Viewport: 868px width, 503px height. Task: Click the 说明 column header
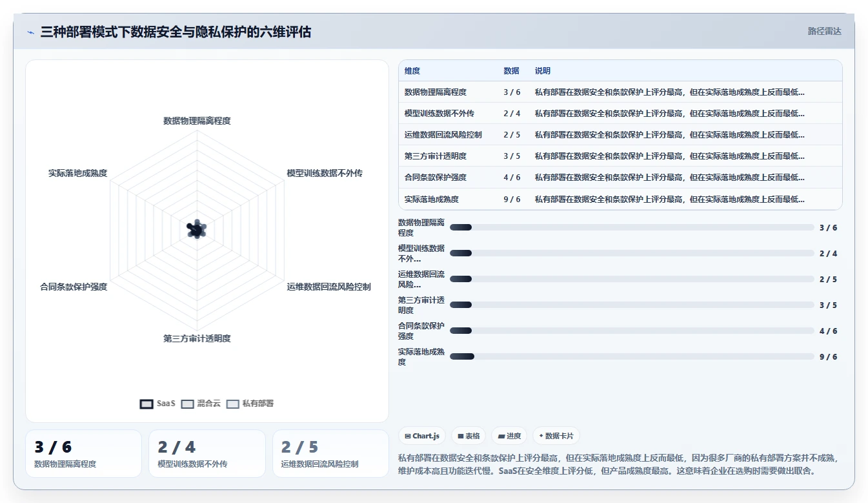[x=543, y=71]
